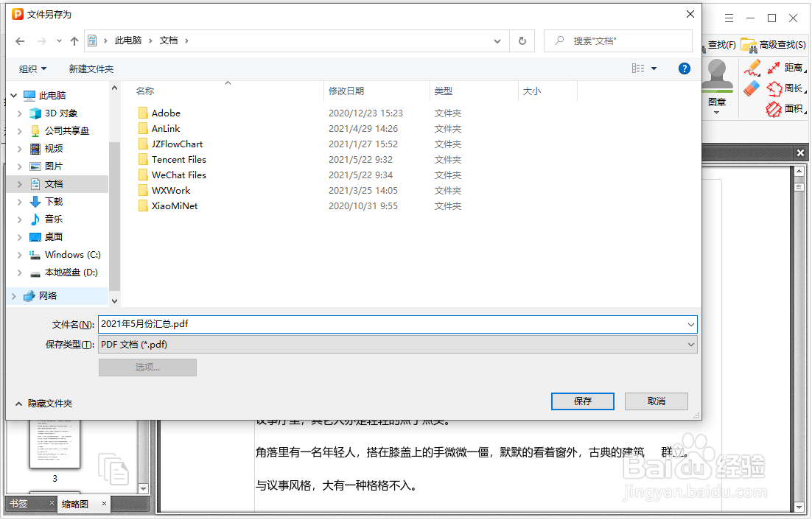Open the 文件名 history dropdown arrow
Image resolution: width=812 pixels, height=520 pixels.
coord(691,324)
